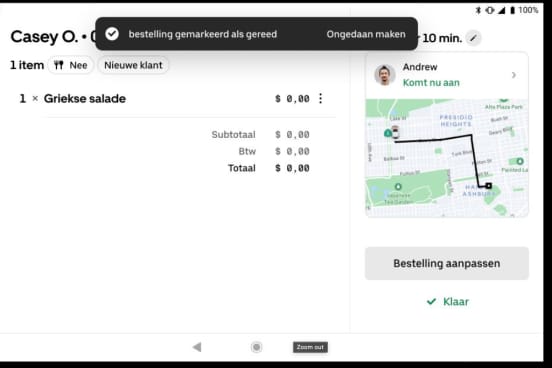552x368 pixels.
Task: Click the Bestelling aanpassen button
Action: [447, 263]
